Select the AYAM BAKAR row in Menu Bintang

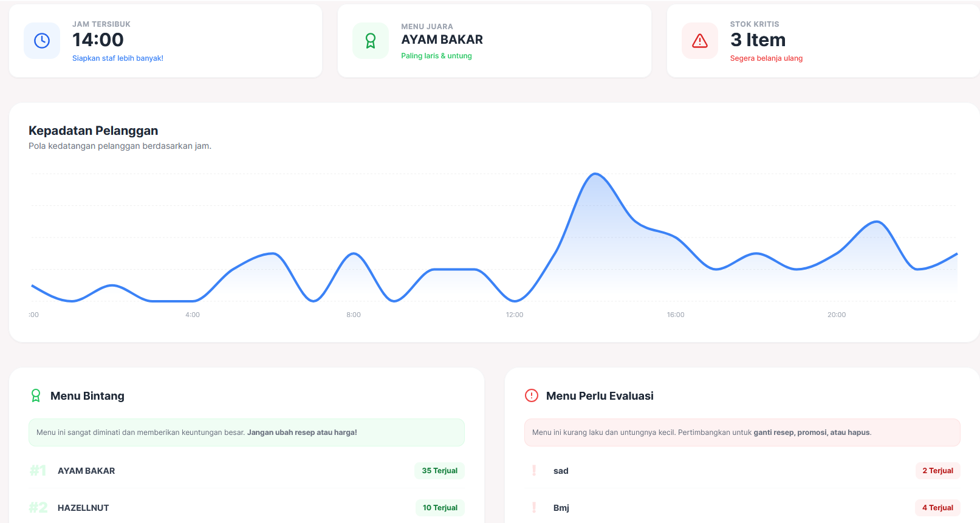247,471
